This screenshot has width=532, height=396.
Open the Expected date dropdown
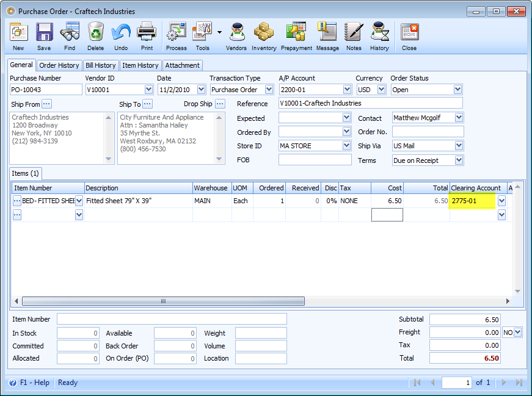coord(346,118)
